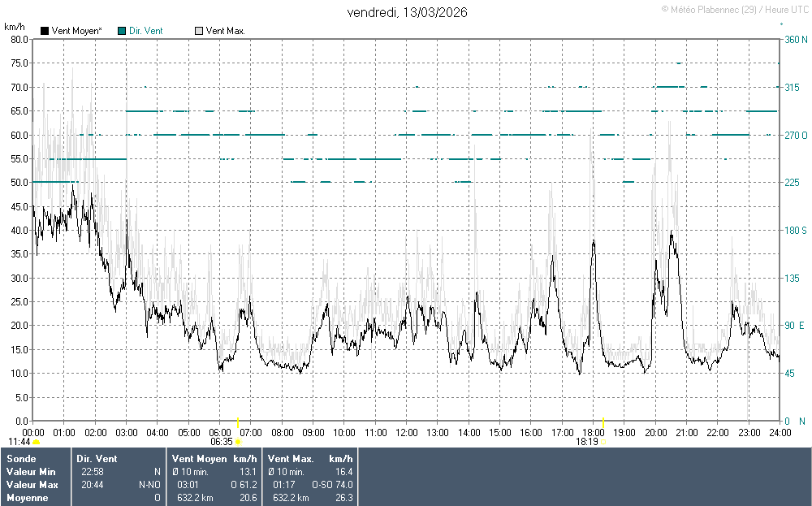812x506 pixels.
Task: Click the Vent Moyen km/h table header
Action: pos(214,459)
